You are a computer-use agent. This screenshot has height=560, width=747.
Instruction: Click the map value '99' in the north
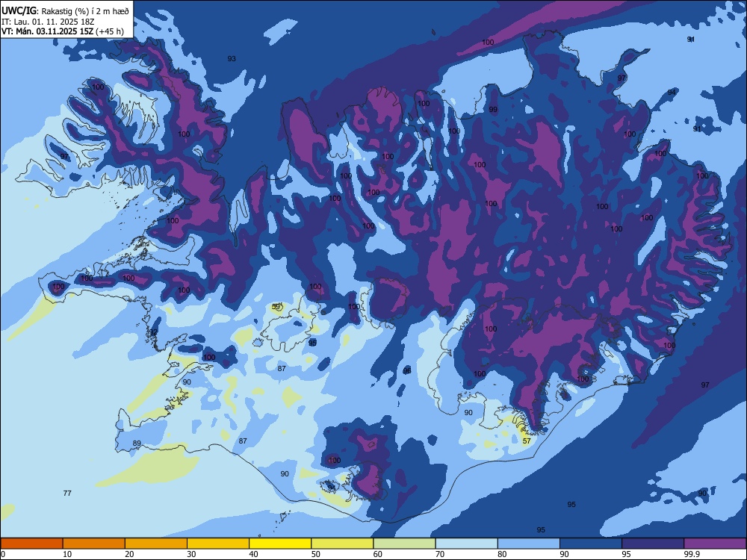[493, 109]
